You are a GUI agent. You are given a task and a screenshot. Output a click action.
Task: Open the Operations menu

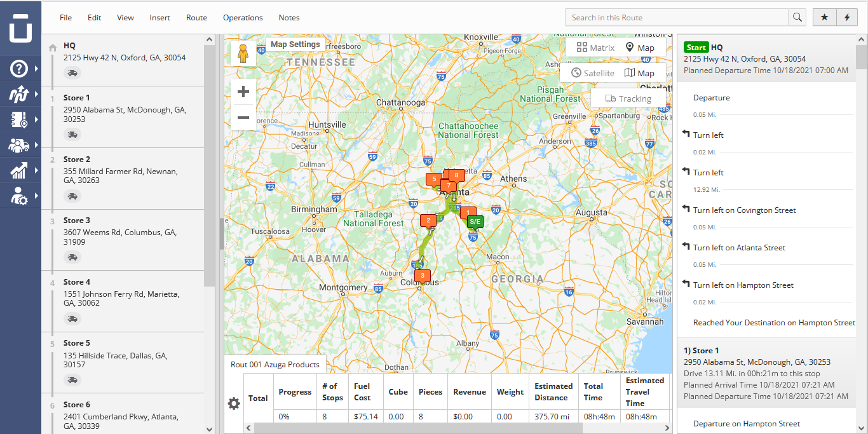[x=243, y=17]
